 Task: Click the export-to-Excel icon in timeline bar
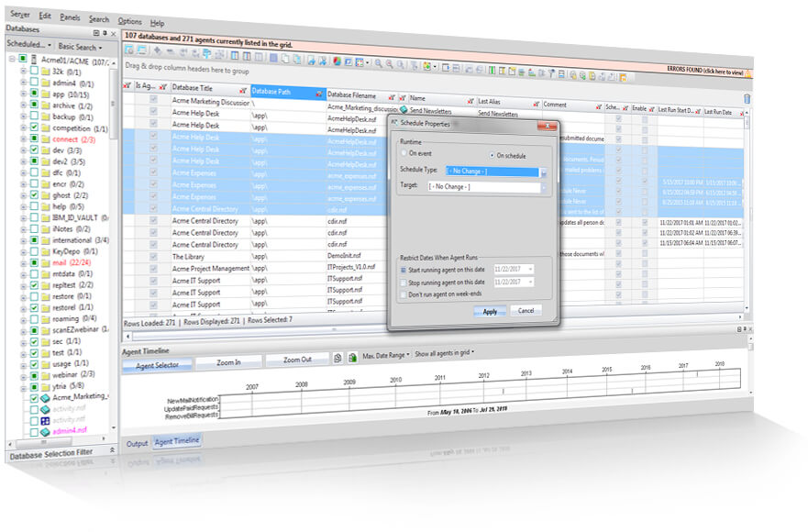(352, 357)
